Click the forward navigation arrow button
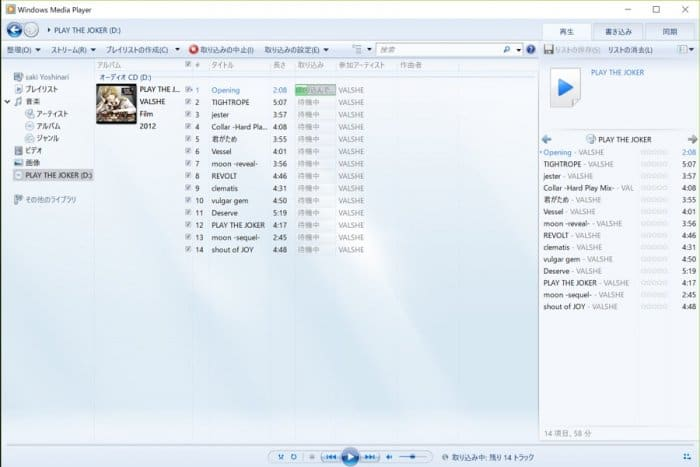Image resolution: width=700 pixels, height=467 pixels. click(31, 30)
